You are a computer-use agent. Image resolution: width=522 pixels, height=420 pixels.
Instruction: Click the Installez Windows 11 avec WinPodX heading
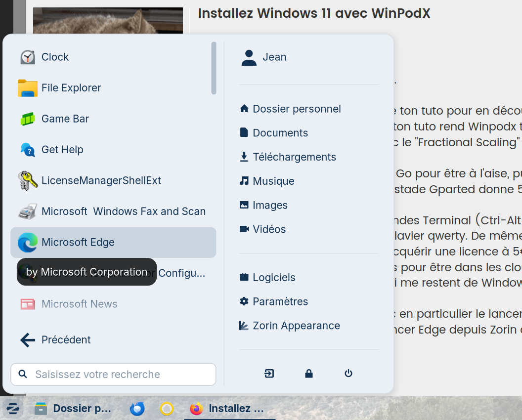(314, 13)
